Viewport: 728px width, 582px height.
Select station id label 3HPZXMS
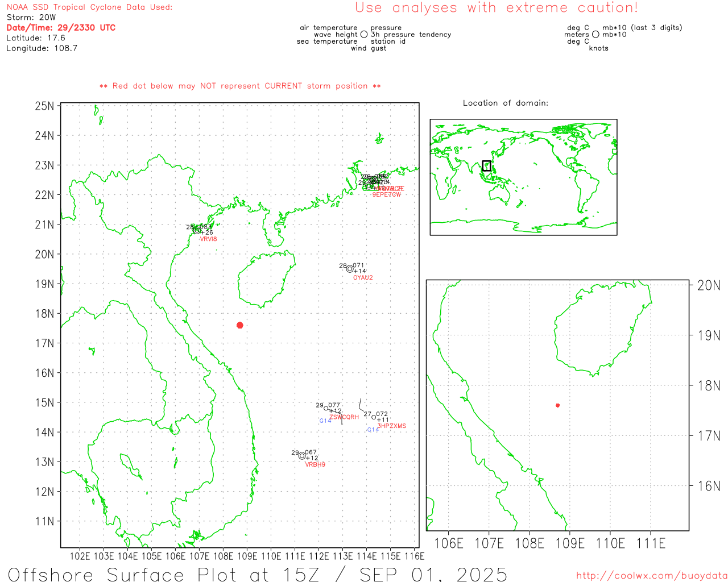click(x=392, y=426)
